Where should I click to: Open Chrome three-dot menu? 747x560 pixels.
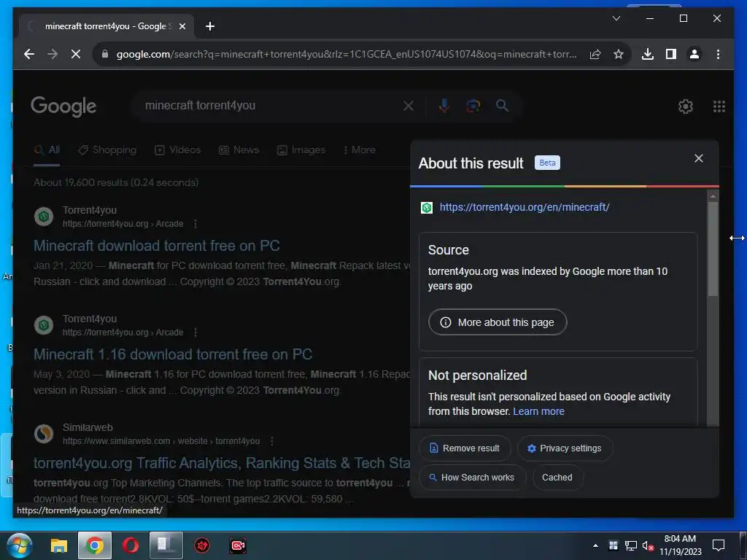pos(718,54)
